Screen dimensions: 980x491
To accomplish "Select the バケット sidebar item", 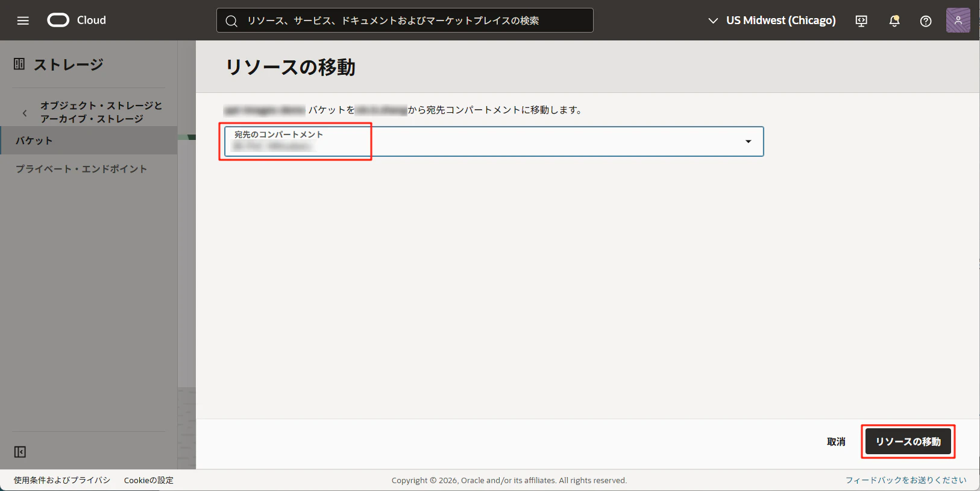I will coord(89,141).
